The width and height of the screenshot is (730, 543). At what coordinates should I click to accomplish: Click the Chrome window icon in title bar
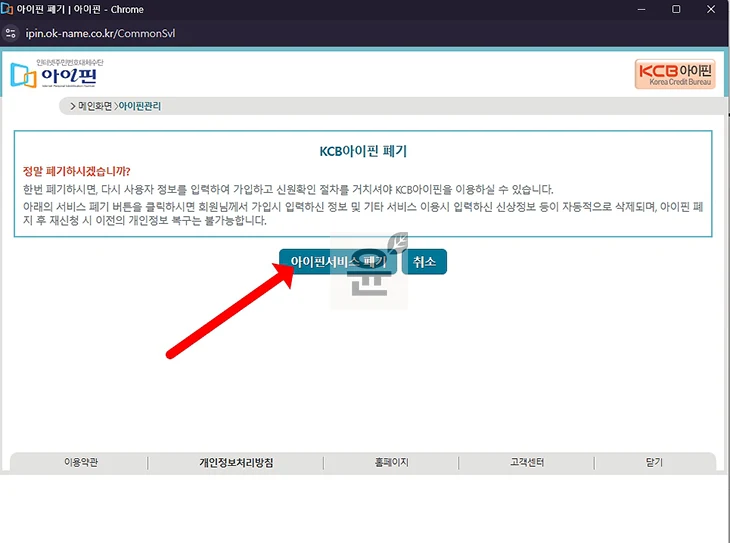(8, 9)
